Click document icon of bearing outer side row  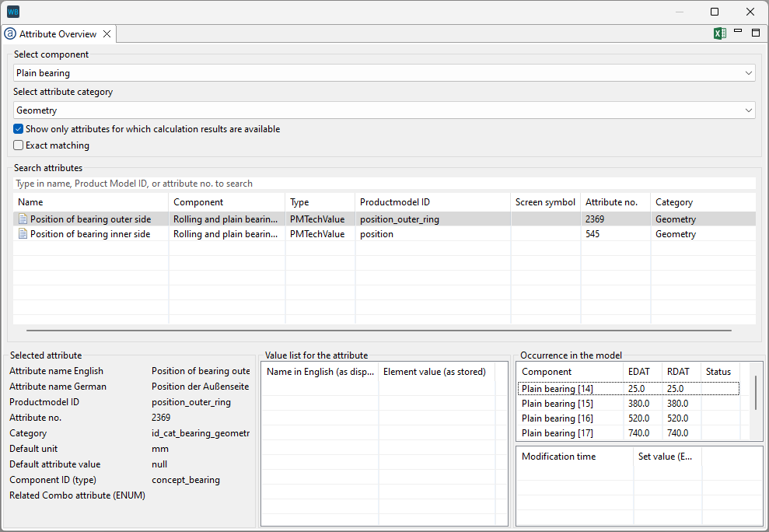point(23,219)
